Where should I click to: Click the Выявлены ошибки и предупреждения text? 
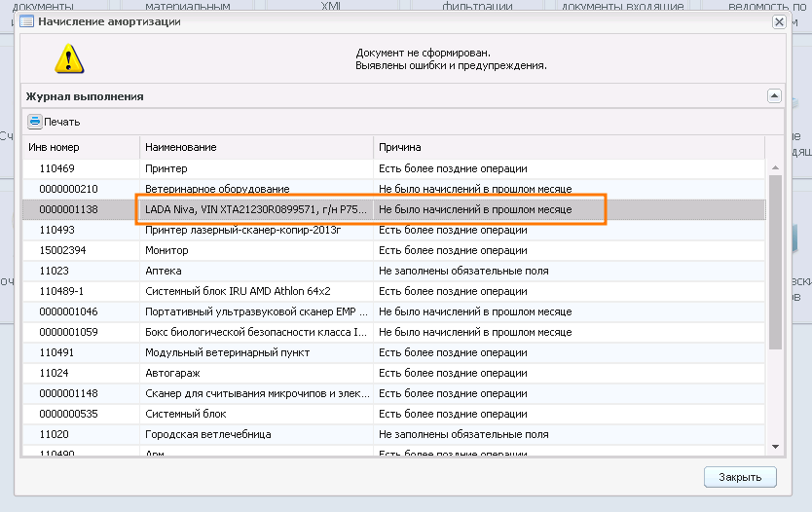pos(451,66)
